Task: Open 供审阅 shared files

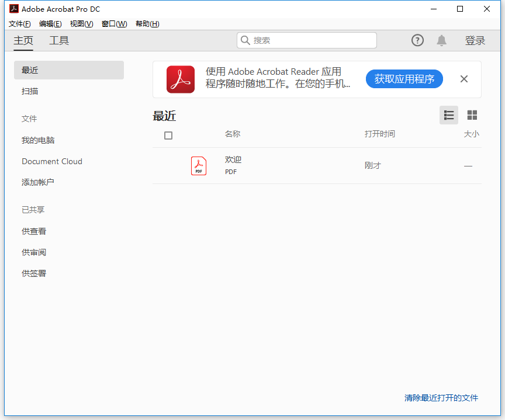Action: 34,252
